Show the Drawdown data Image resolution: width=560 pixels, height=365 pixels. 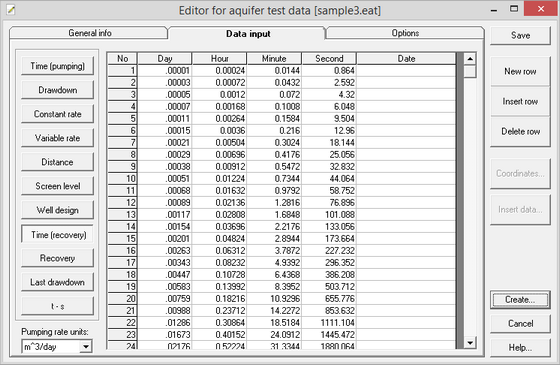(x=58, y=90)
